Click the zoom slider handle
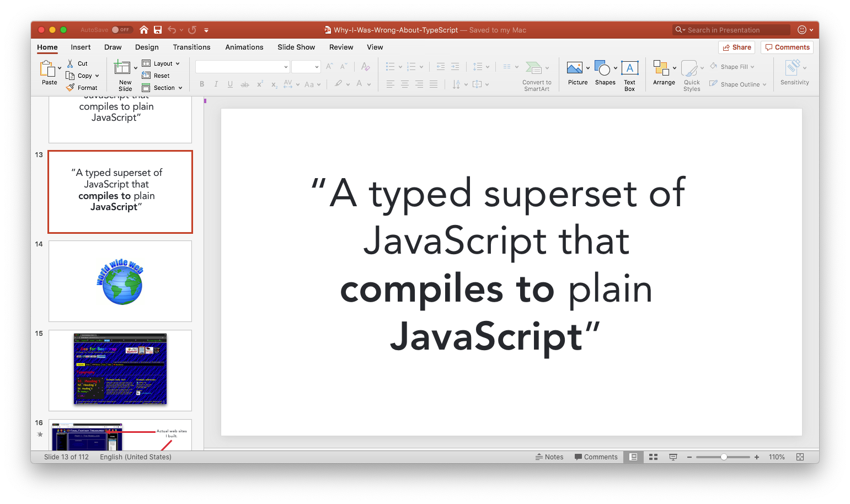The height and width of the screenshot is (504, 850). [x=724, y=457]
